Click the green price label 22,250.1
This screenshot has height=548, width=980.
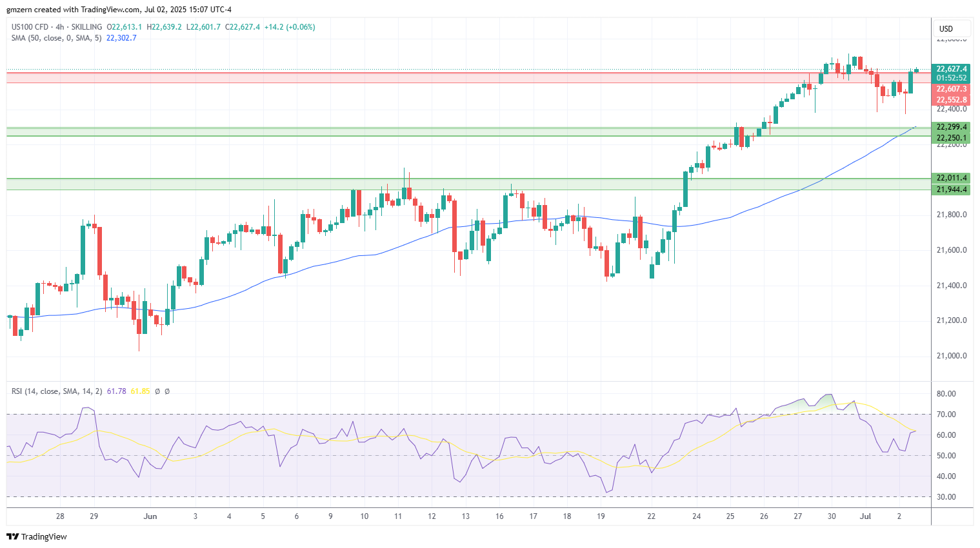click(952, 138)
